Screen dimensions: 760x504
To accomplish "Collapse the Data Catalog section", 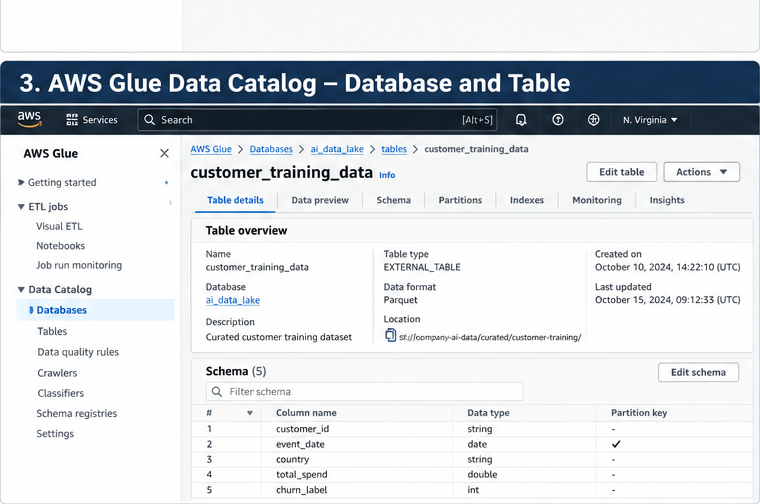I will [x=21, y=290].
